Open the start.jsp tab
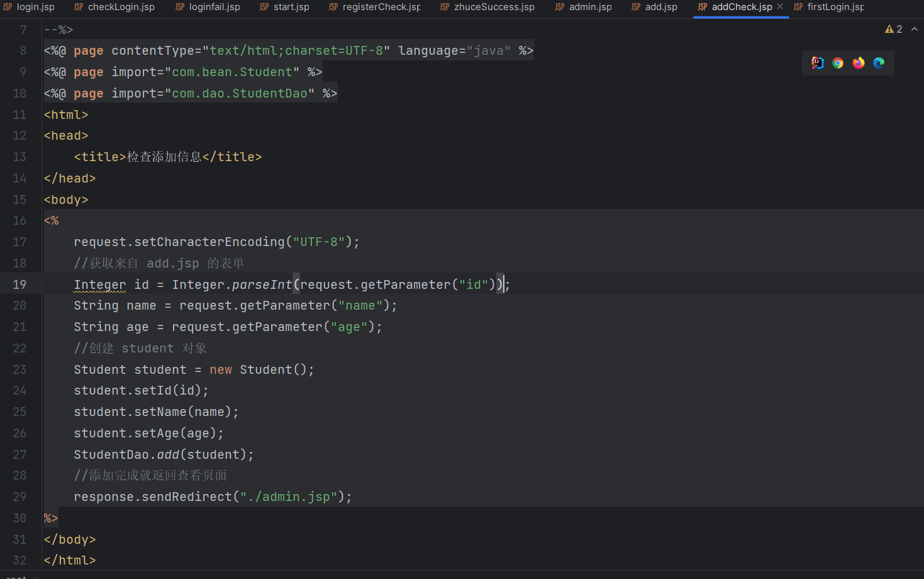 [284, 7]
